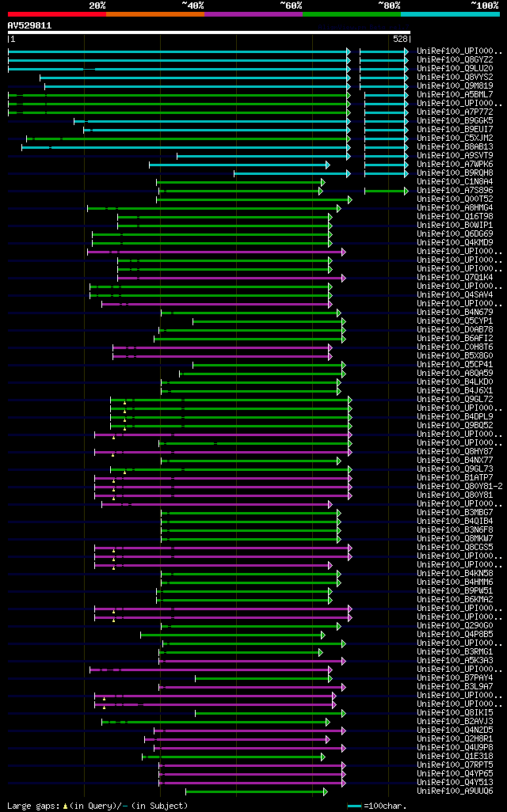507x812 pixels.
Task: Select the UniRef100_B7PAY4 label
Action: pos(456,678)
